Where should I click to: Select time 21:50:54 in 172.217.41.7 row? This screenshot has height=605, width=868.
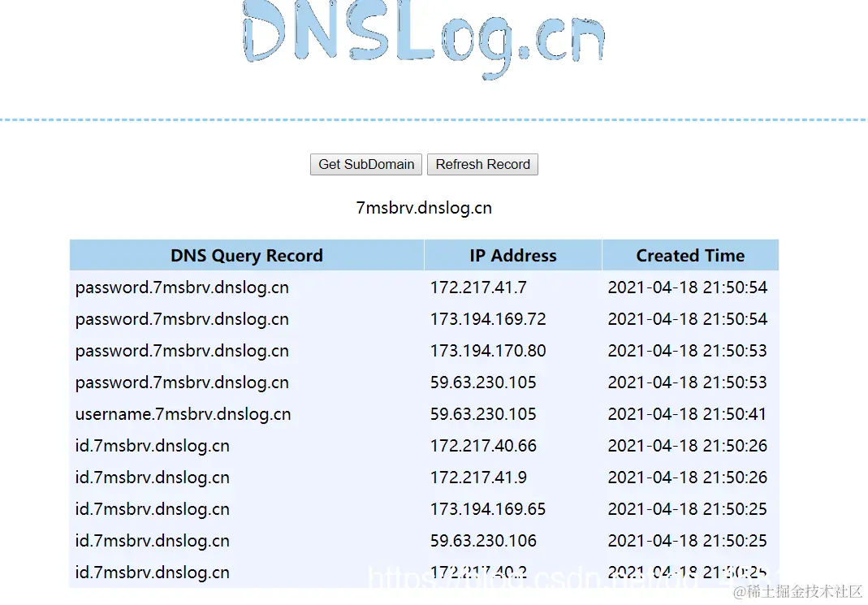(688, 287)
